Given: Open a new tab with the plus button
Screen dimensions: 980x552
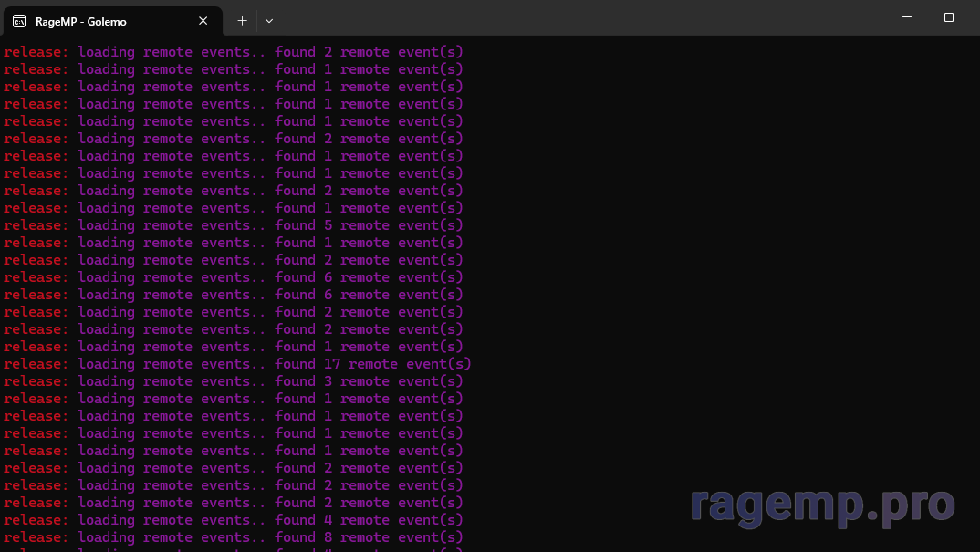Looking at the screenshot, I should tap(242, 20).
